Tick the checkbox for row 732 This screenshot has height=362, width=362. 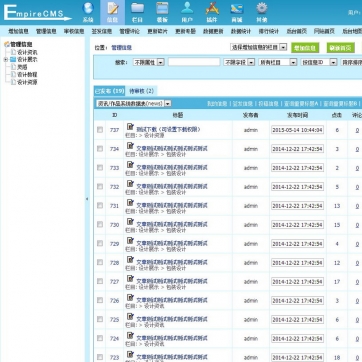100,187
